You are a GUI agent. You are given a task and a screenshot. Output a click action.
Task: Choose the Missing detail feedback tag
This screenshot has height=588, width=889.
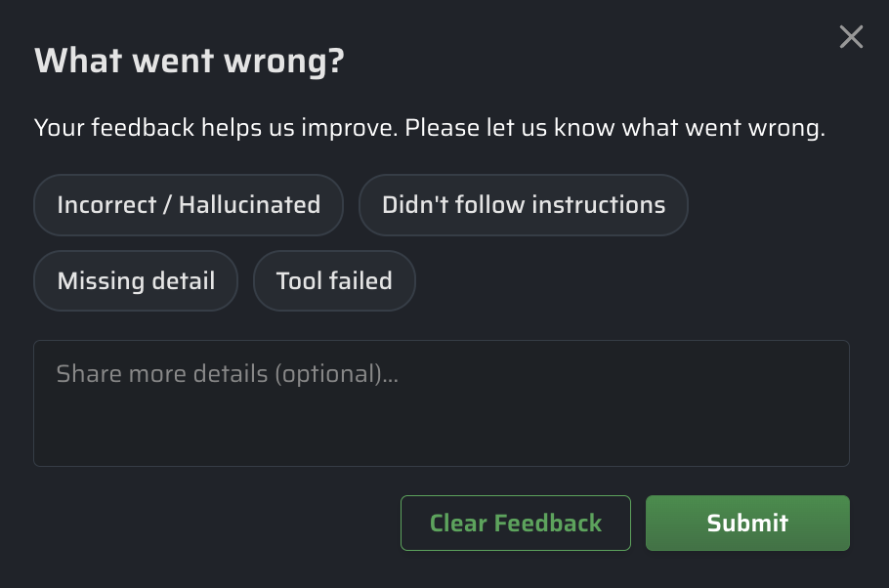pyautogui.click(x=136, y=281)
